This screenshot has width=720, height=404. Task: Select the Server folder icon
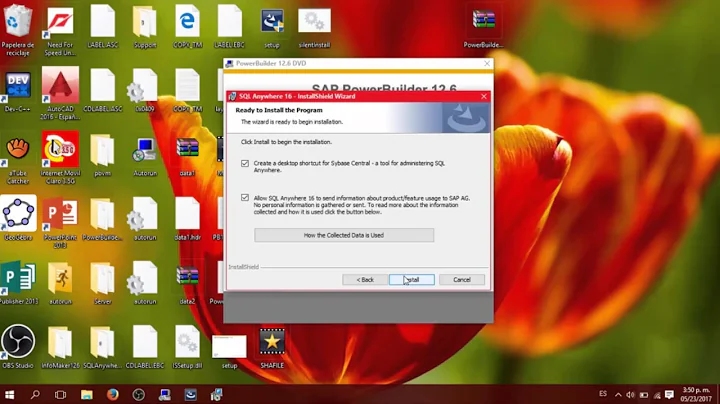tap(102, 283)
